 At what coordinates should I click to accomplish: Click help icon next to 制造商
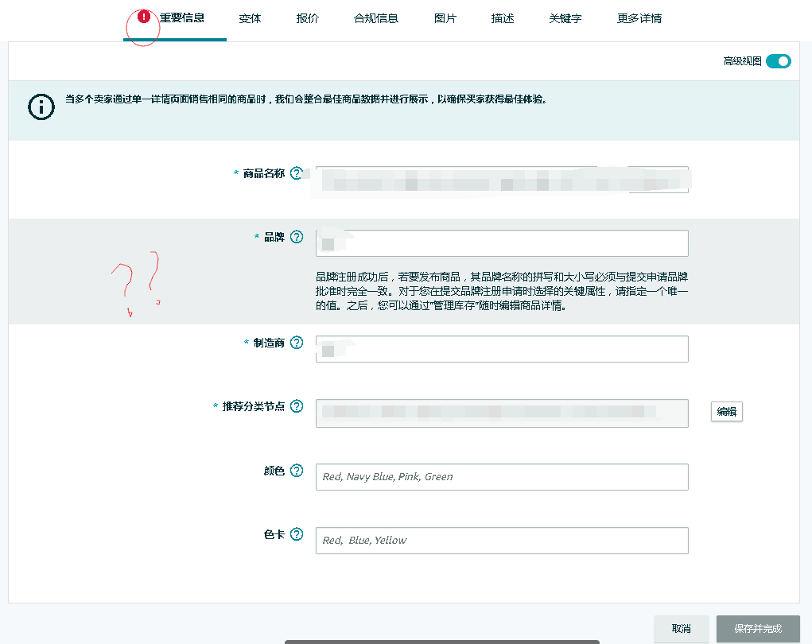click(x=297, y=343)
